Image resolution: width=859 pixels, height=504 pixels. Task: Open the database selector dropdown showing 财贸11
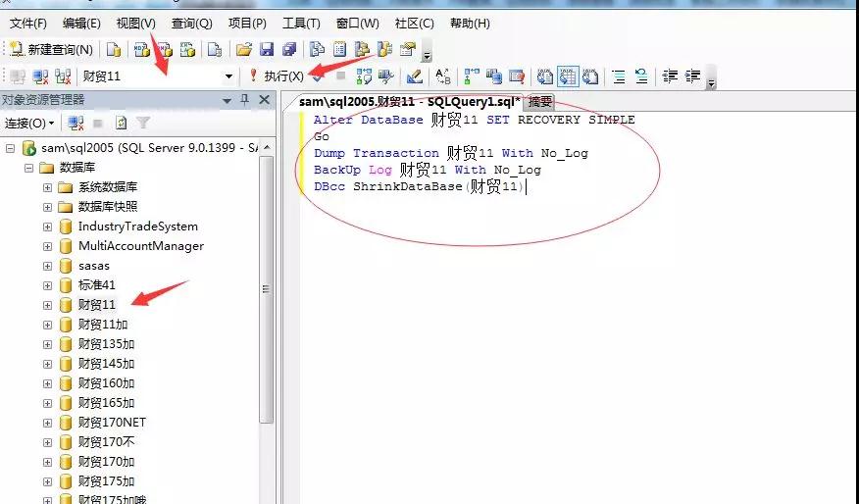point(229,76)
